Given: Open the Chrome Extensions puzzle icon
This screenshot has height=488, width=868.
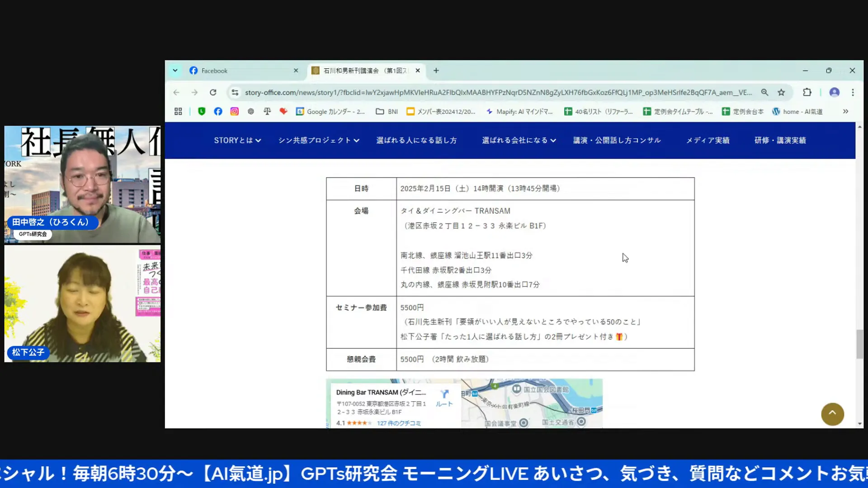Looking at the screenshot, I should coord(807,93).
